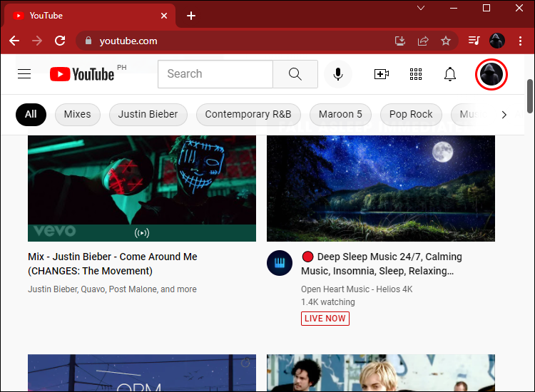Click the YouTube browser tab title
Screen dimensions: 535x392
click(46, 16)
